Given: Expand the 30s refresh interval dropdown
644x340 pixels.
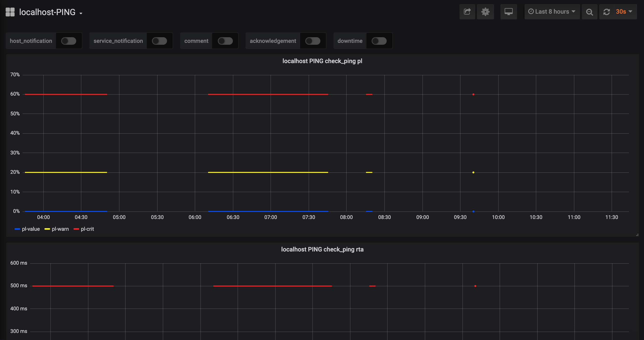Looking at the screenshot, I should (624, 12).
